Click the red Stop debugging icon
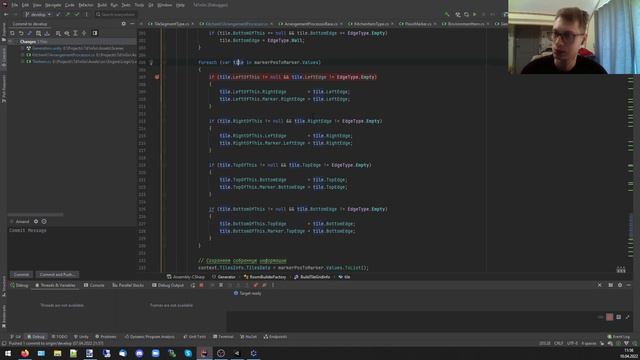640x360 pixels. pos(201,285)
